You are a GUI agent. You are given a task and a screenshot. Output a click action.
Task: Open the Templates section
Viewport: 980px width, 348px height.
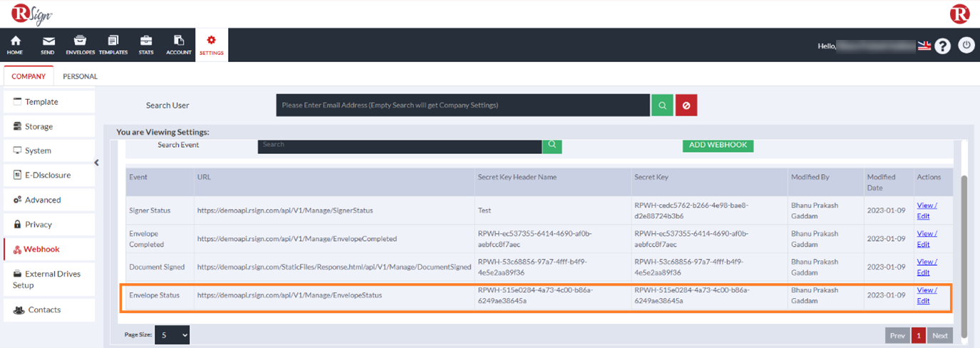click(x=113, y=45)
